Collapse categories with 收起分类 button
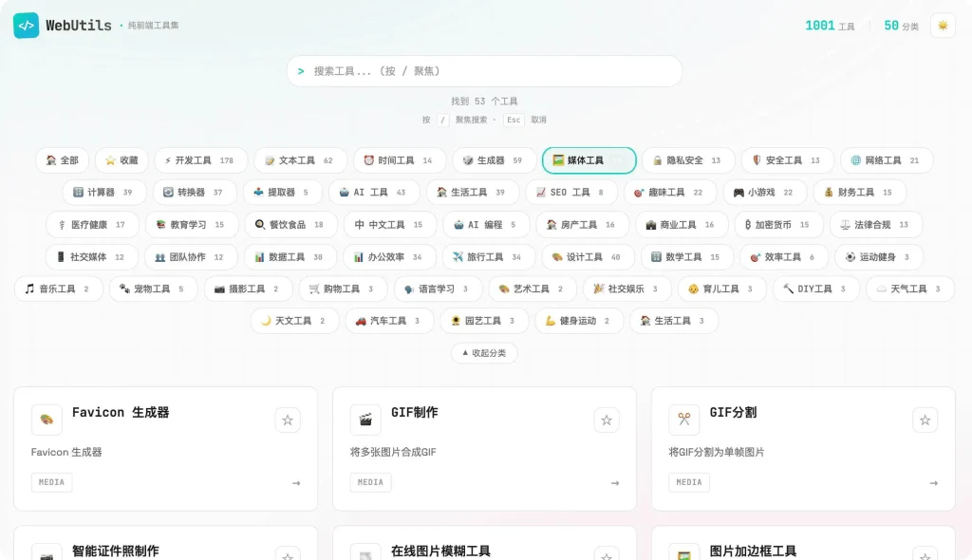 pyautogui.click(x=484, y=353)
